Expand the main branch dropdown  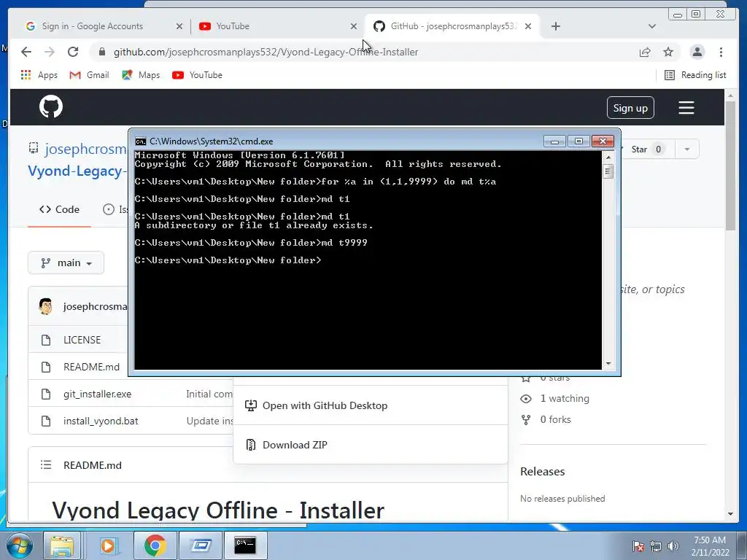[66, 262]
